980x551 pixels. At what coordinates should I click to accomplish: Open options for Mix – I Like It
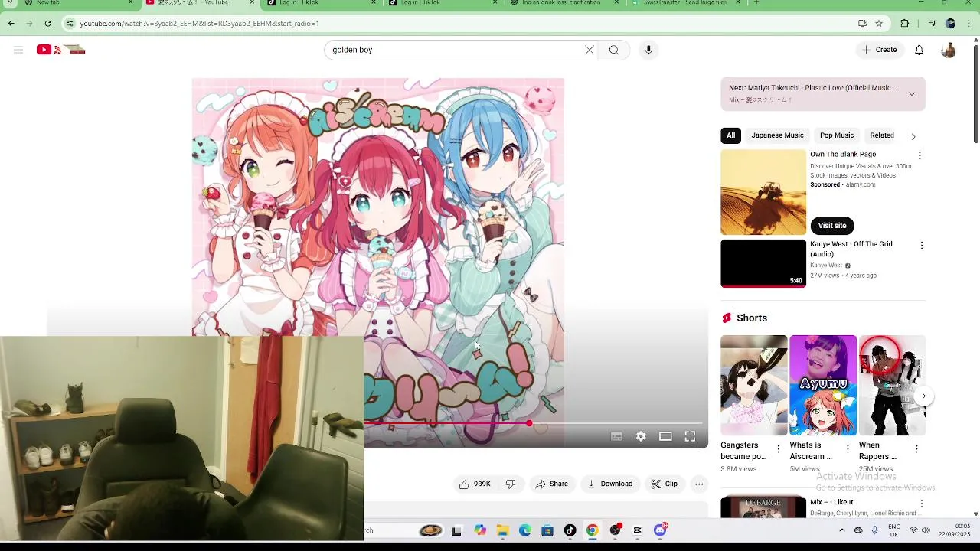click(x=921, y=504)
